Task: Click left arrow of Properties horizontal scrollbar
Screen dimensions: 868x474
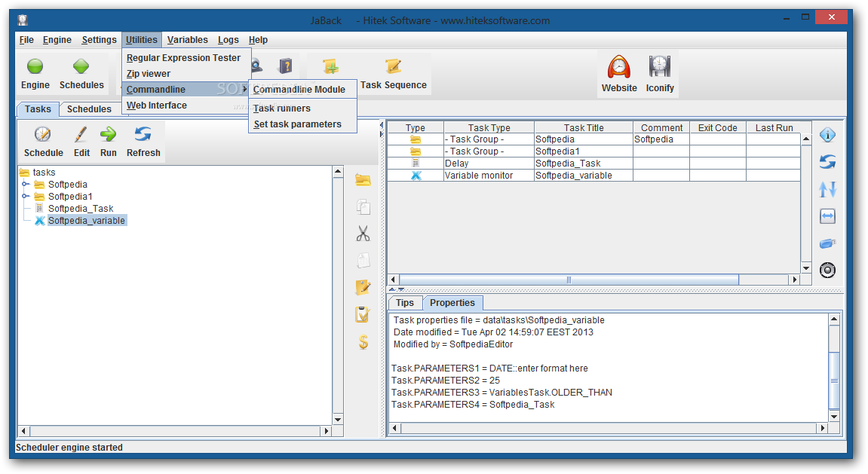Action: pos(394,428)
